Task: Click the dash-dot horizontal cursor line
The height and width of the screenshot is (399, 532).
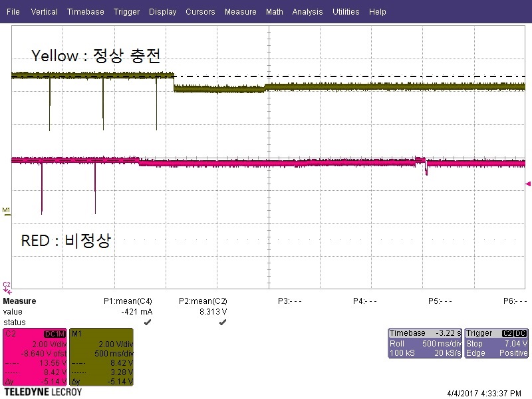Action: 350,76
